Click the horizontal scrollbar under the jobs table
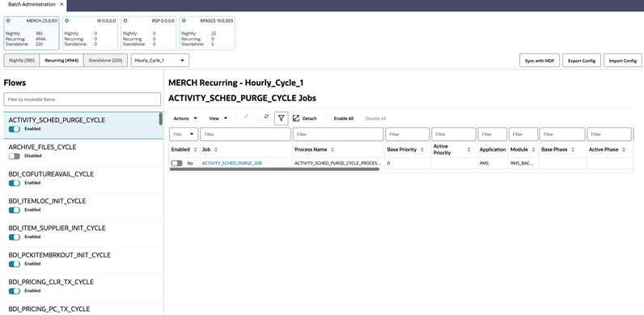 (274, 169)
